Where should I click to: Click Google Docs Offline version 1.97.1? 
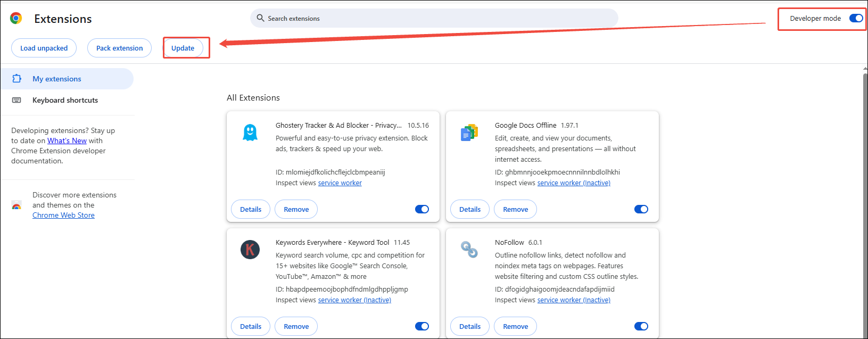pyautogui.click(x=569, y=125)
